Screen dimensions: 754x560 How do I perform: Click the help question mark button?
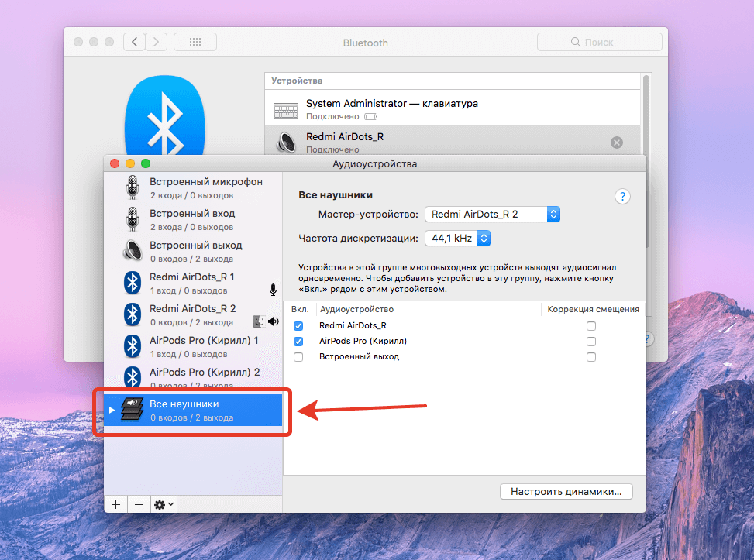pos(622,197)
